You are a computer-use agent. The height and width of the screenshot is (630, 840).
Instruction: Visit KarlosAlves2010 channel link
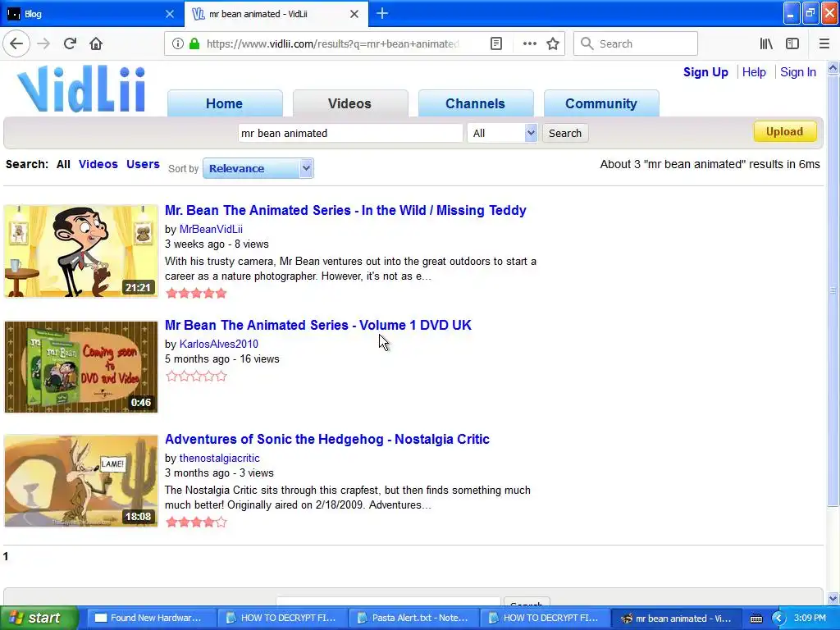click(218, 344)
